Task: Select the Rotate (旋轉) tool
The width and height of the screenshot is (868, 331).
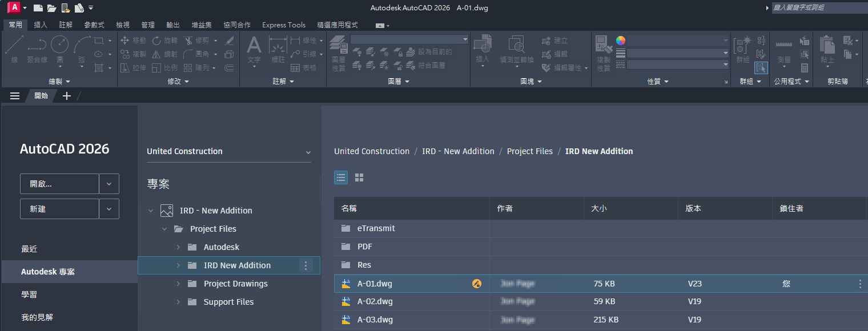Action: coord(165,41)
